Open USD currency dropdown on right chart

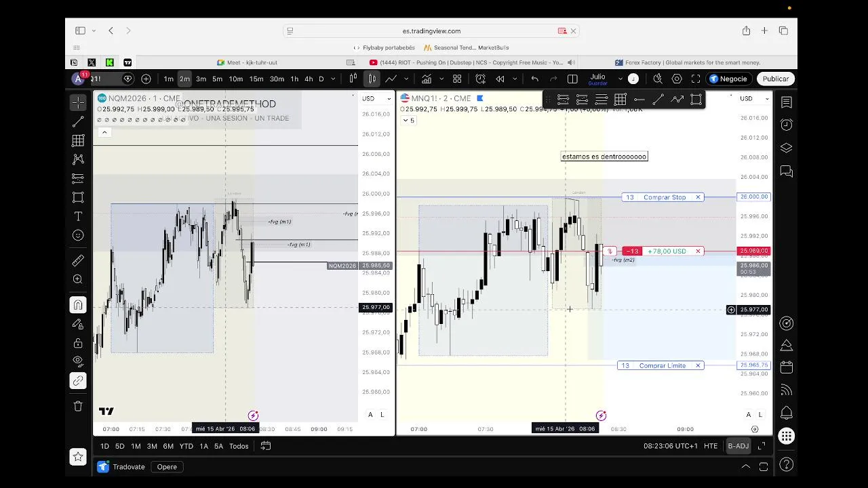(x=754, y=98)
